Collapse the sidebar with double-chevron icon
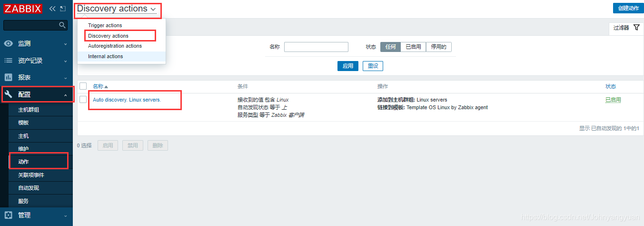Viewport: 644px width, 226px height. click(52, 9)
